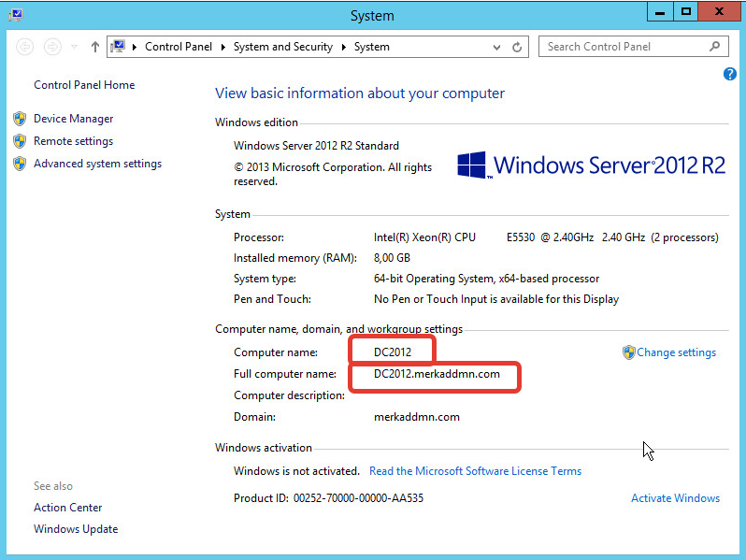The width and height of the screenshot is (746, 560).
Task: Go up one level with Up arrow
Action: 95,47
